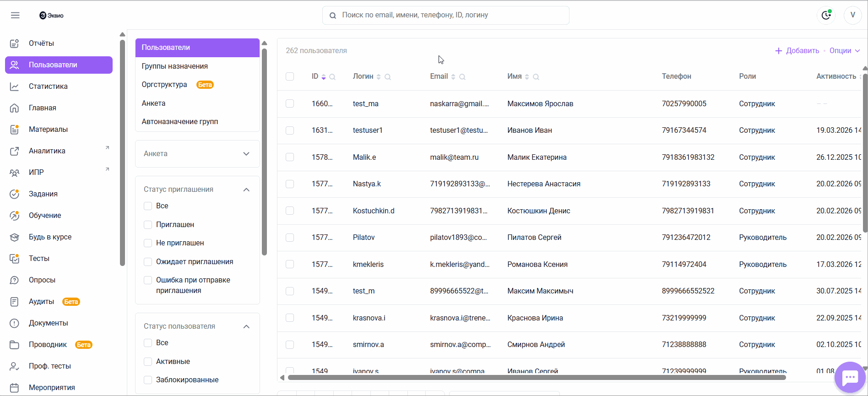The height and width of the screenshot is (396, 868).
Task: Collapse the Статус приглашения section
Action: click(x=246, y=190)
